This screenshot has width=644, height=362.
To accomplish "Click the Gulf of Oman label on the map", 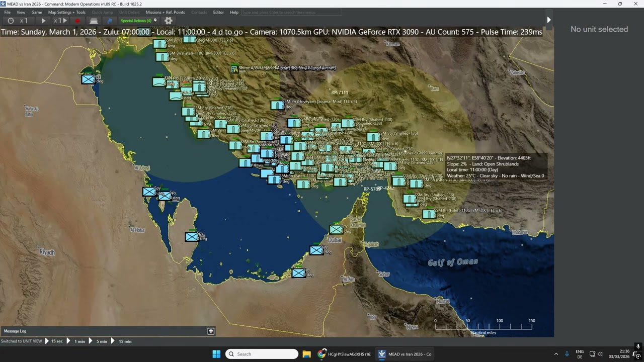I will point(453,262).
